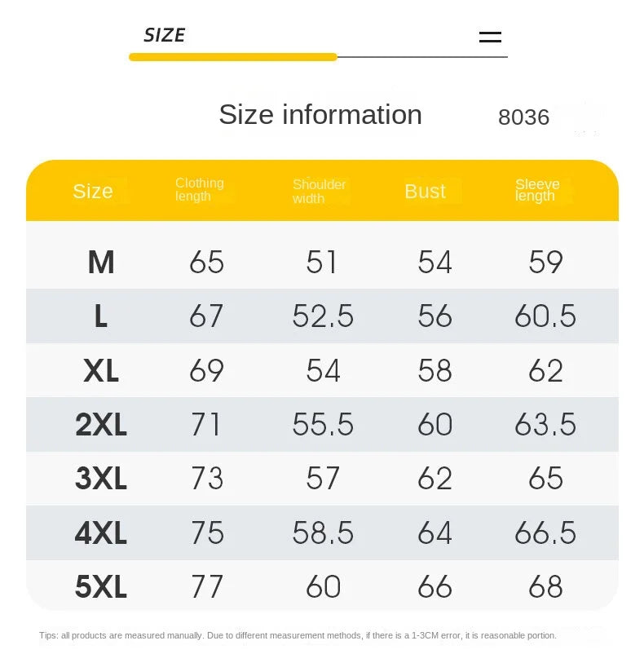Select the 2XL size row label

(x=101, y=425)
